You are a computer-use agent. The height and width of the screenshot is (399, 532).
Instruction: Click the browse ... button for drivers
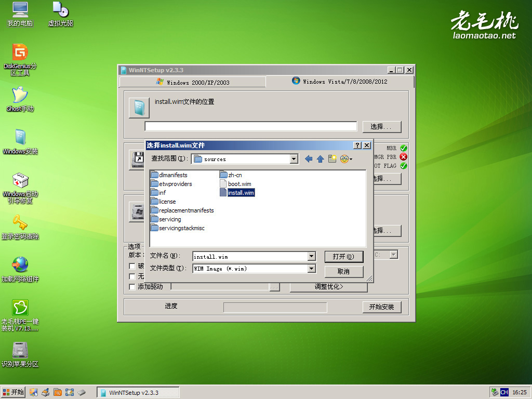point(275,287)
